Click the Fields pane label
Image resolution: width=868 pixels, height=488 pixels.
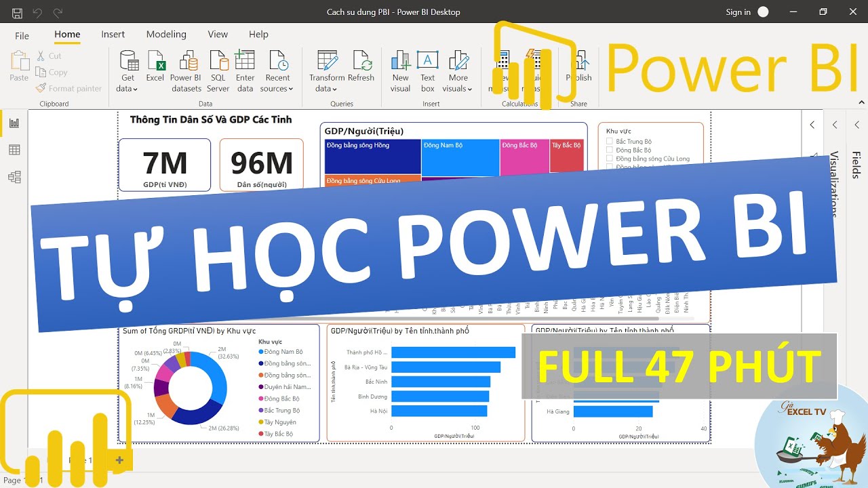pyautogui.click(x=856, y=165)
